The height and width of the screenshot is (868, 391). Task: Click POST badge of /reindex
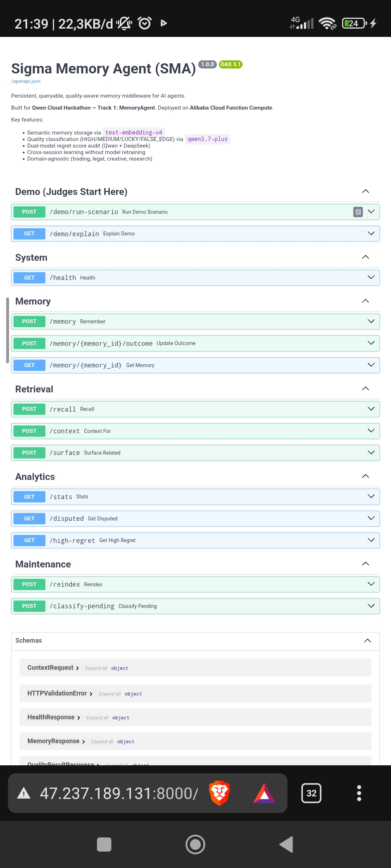tap(29, 584)
